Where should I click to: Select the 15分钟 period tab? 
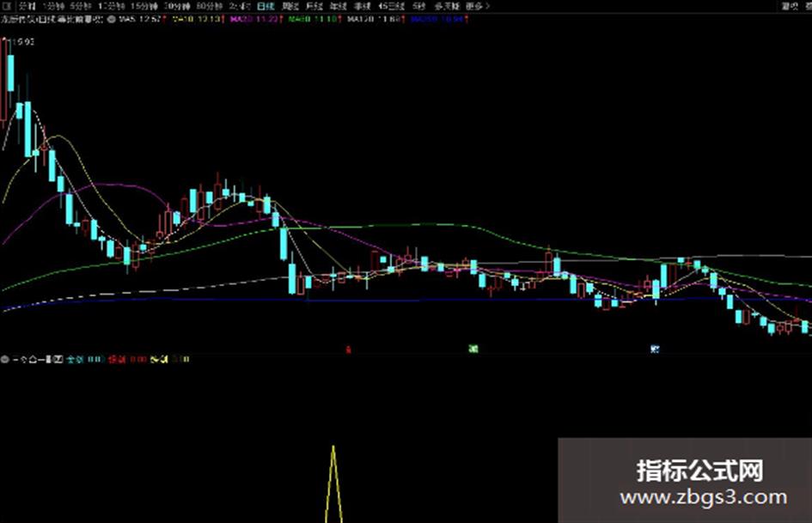tap(144, 6)
